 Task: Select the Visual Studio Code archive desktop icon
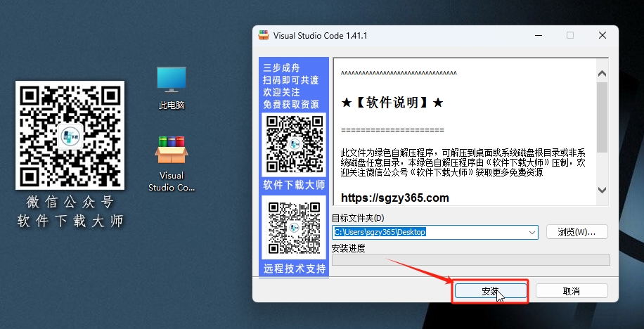[x=172, y=164]
